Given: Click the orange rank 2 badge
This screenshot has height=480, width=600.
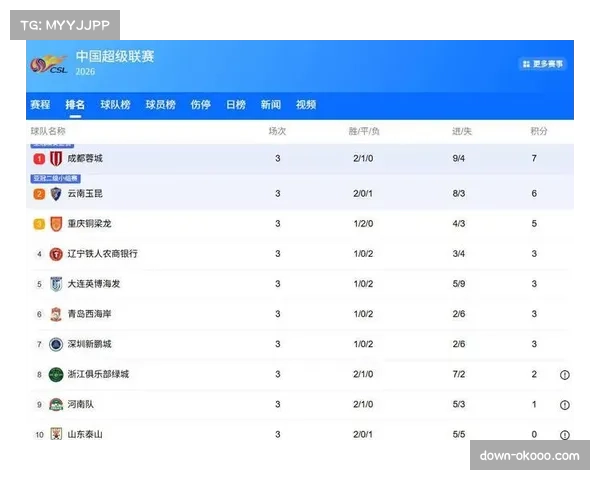Looking at the screenshot, I should point(39,194).
